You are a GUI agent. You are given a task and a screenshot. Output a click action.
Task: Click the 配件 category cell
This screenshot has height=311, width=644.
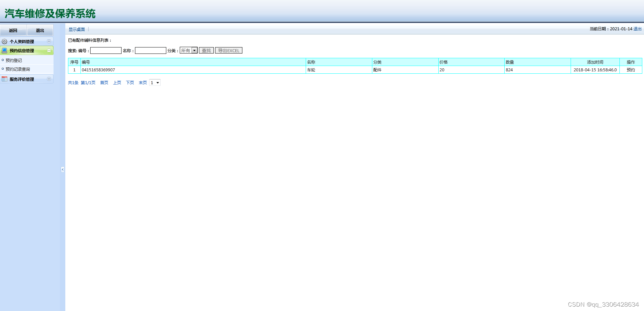click(405, 70)
